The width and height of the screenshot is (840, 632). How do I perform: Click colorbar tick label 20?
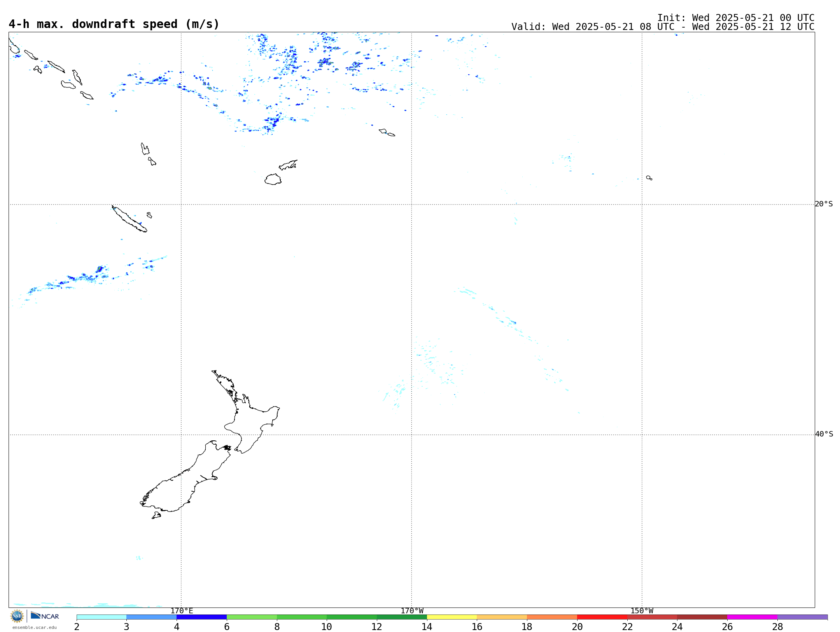point(577,627)
